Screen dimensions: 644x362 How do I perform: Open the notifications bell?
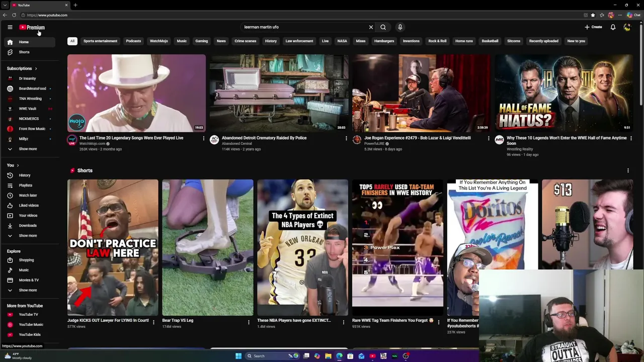click(613, 27)
